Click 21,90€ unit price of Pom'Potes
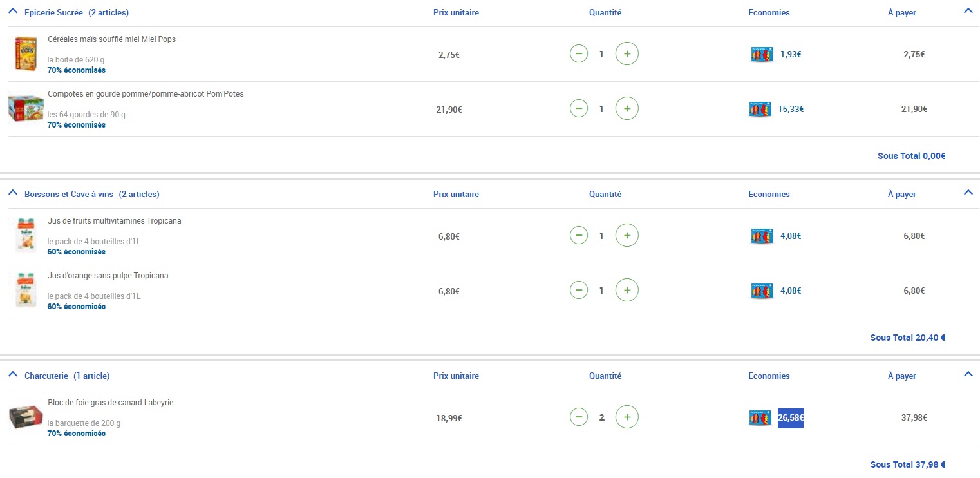The height and width of the screenshot is (478, 980). [x=449, y=110]
